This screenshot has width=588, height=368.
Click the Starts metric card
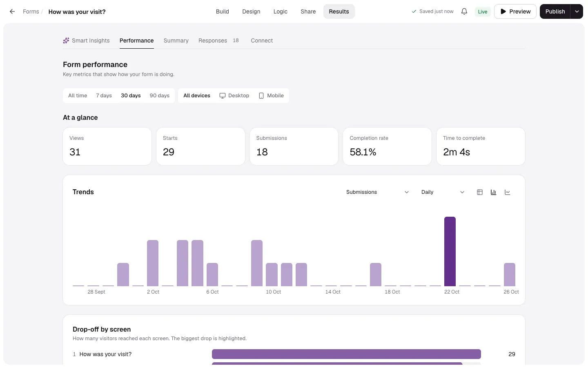pyautogui.click(x=200, y=146)
